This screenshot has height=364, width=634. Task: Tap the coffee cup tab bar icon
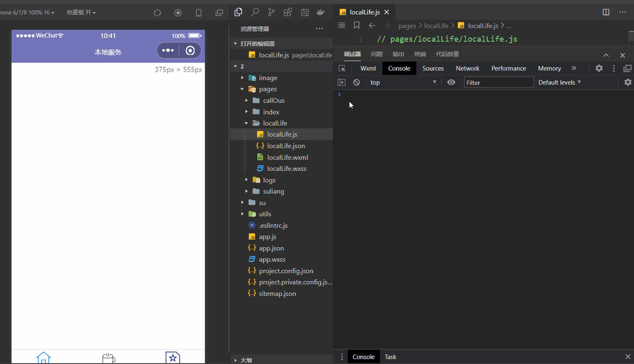[109, 358]
